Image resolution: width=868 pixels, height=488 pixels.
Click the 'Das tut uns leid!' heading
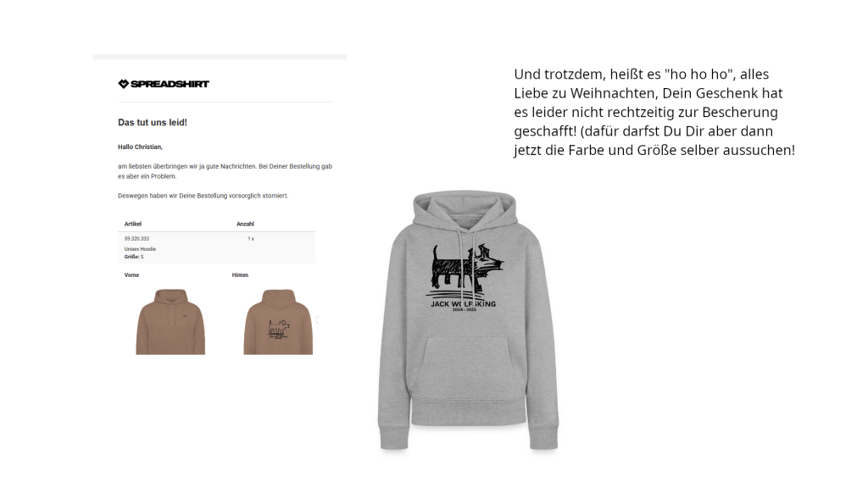pyautogui.click(x=153, y=122)
